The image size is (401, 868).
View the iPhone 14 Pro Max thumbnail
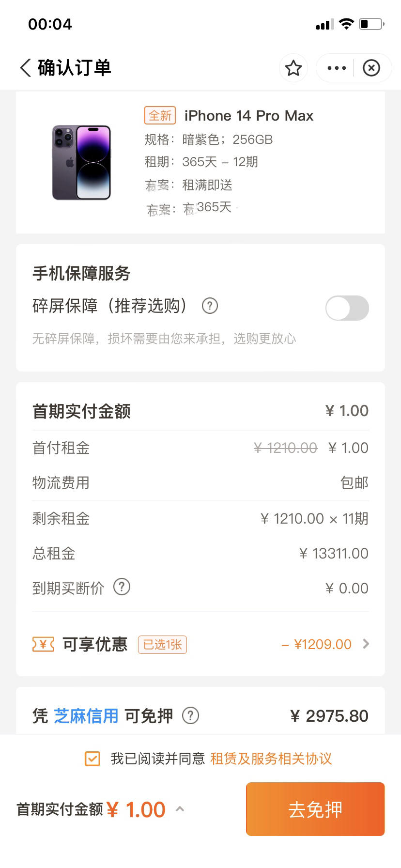tap(81, 162)
